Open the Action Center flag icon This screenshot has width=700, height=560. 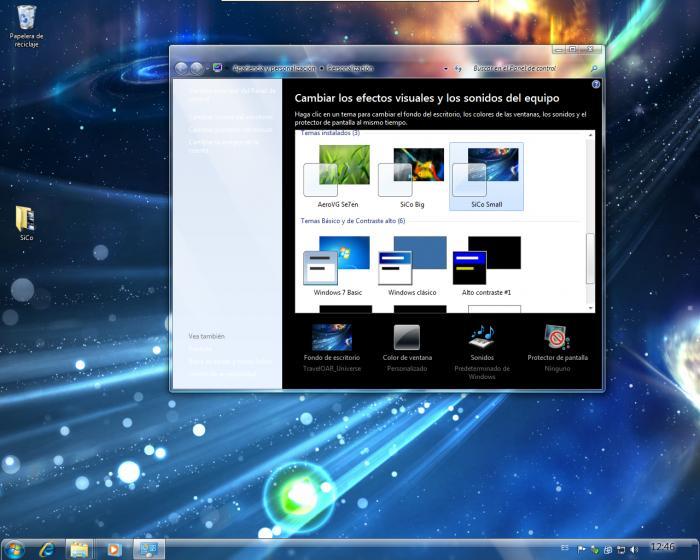tap(581, 549)
